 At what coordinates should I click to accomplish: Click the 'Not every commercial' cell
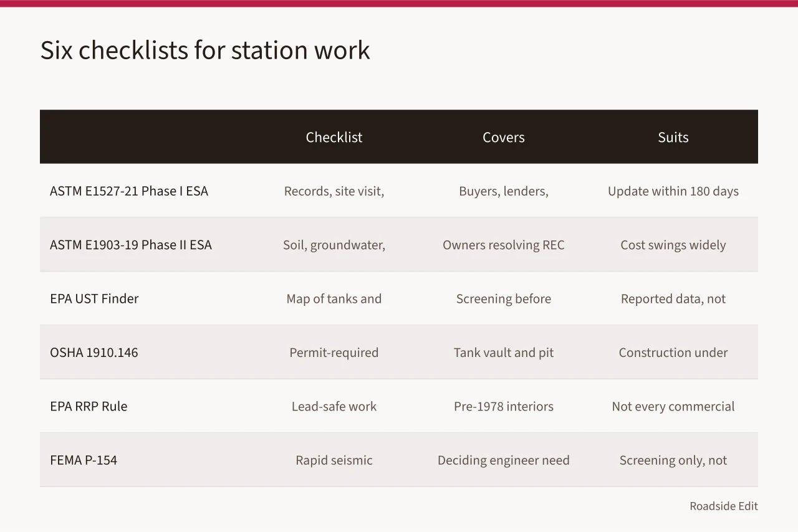[x=673, y=406]
